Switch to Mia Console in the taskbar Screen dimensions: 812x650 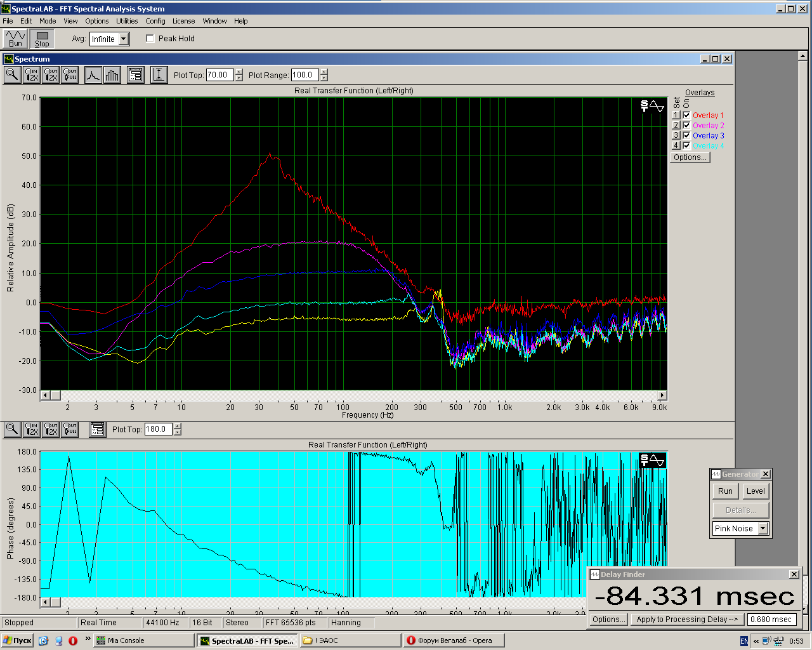point(144,640)
